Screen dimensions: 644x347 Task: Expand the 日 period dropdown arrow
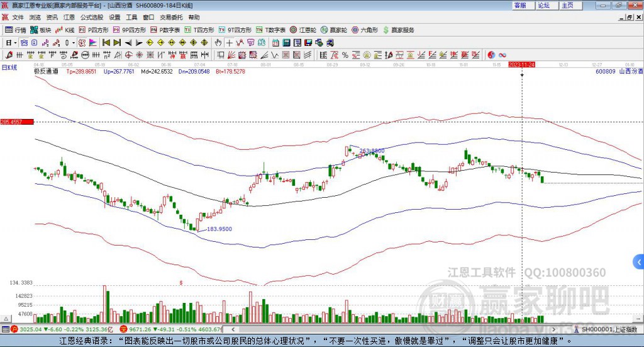pyautogui.click(x=15, y=43)
